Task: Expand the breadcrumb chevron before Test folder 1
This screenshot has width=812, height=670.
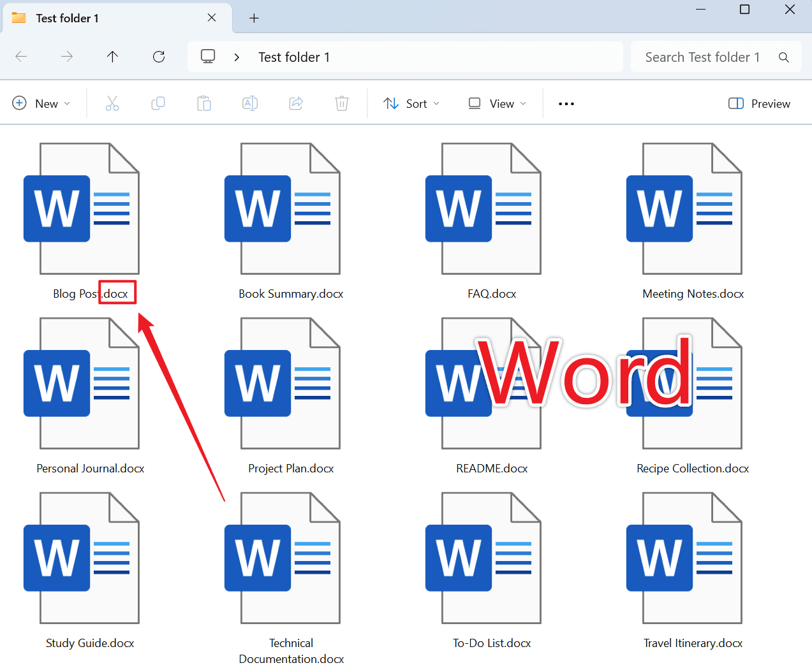Action: pos(237,57)
